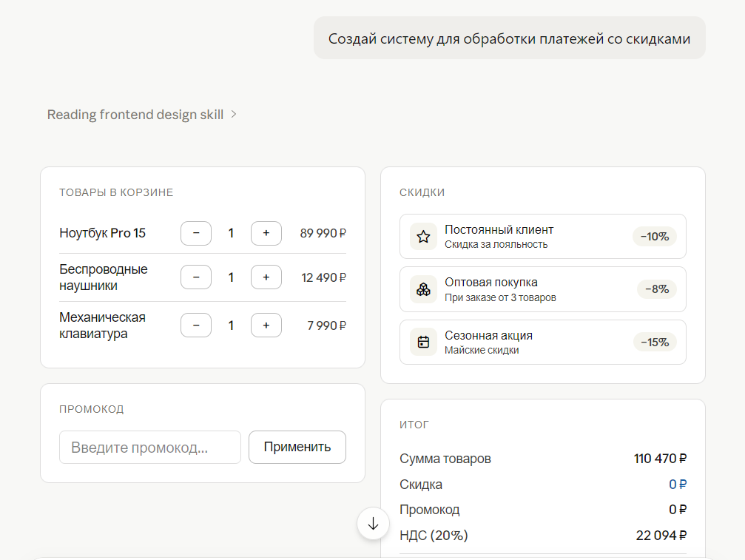Click the quantity value for Ноутбук Pro 15
745x560 pixels.
[x=231, y=233]
